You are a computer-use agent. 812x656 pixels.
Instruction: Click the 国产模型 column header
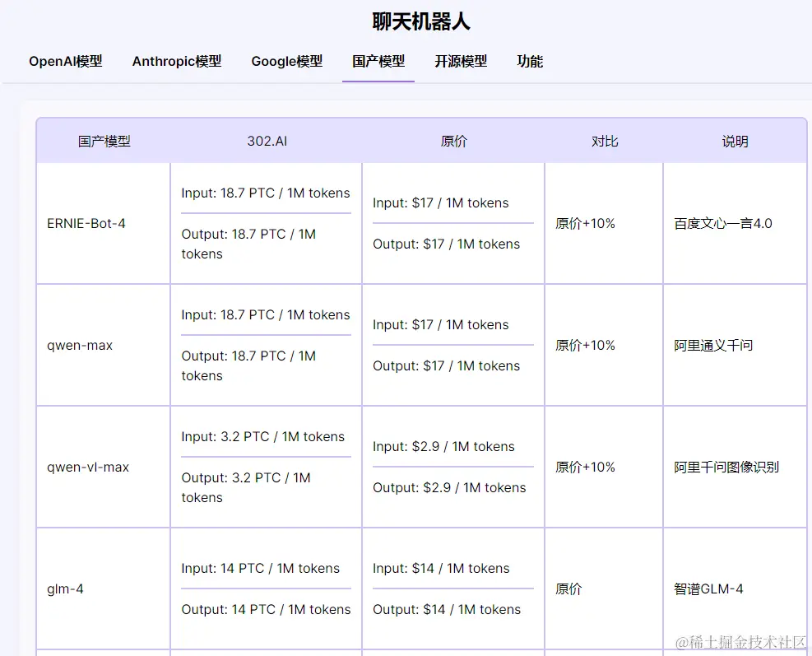(104, 141)
